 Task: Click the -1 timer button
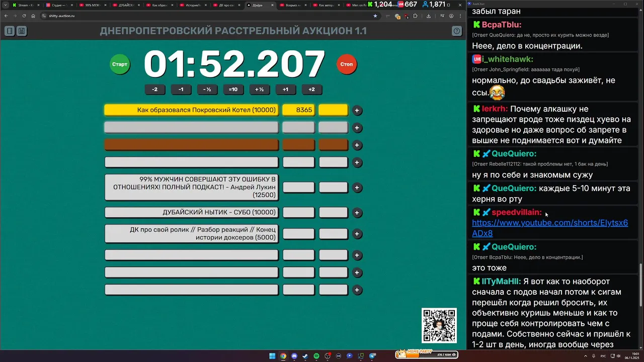[x=181, y=89]
